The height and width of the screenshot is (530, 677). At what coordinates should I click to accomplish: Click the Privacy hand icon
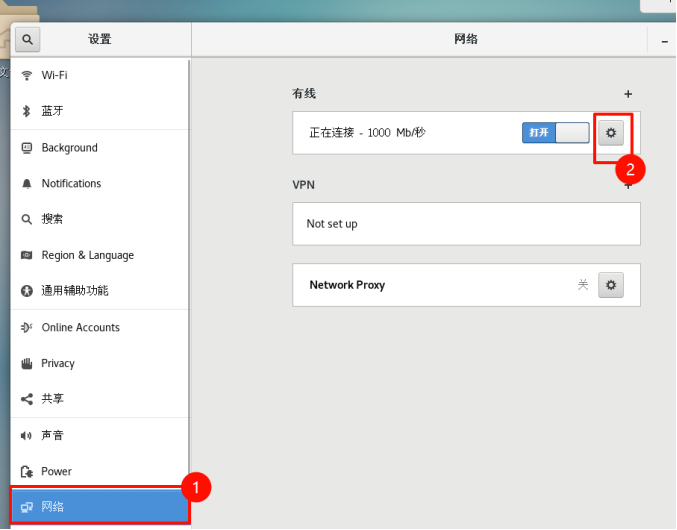[27, 364]
